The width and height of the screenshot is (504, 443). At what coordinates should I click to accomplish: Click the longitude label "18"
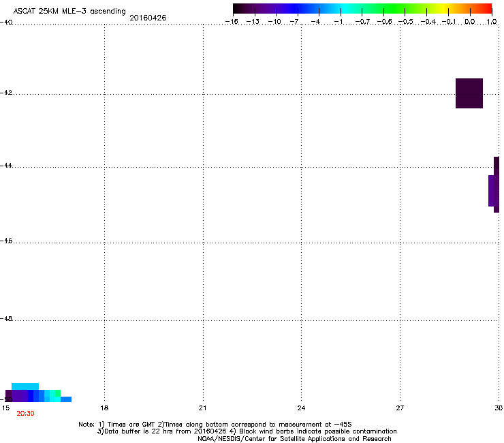[104, 408]
